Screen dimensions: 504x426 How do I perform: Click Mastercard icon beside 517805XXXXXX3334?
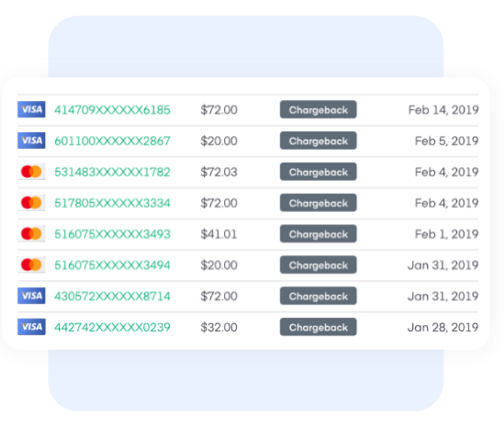31,203
